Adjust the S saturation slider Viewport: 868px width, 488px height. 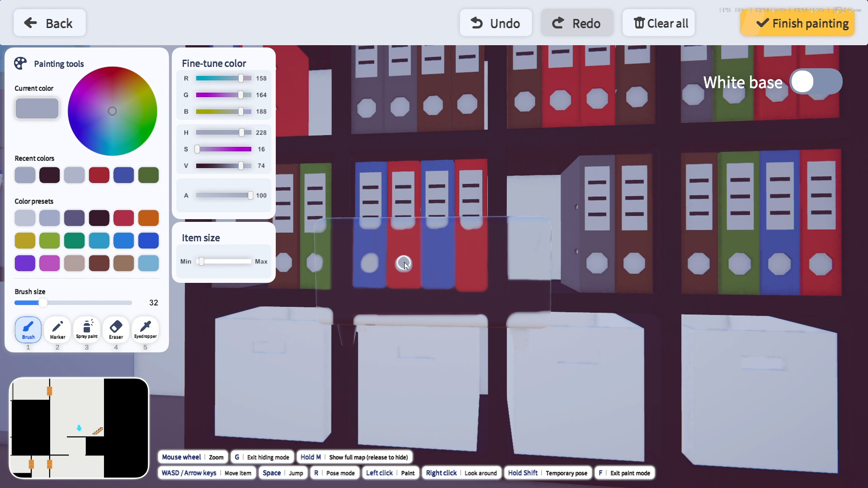click(223, 149)
